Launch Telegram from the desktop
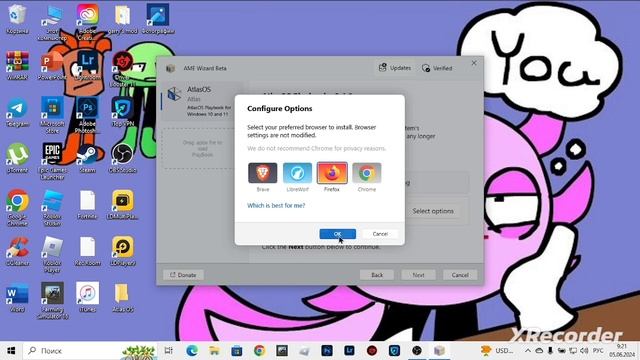This screenshot has width=640, height=360. click(17, 112)
